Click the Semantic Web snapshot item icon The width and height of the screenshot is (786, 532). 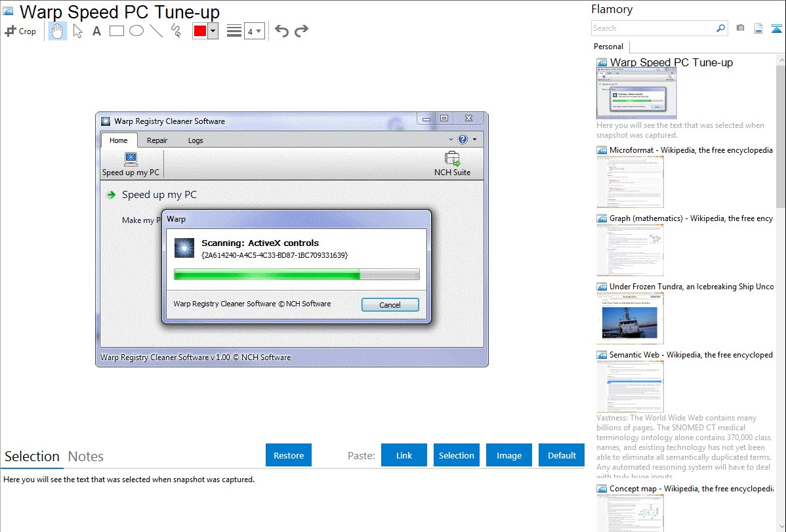[602, 354]
